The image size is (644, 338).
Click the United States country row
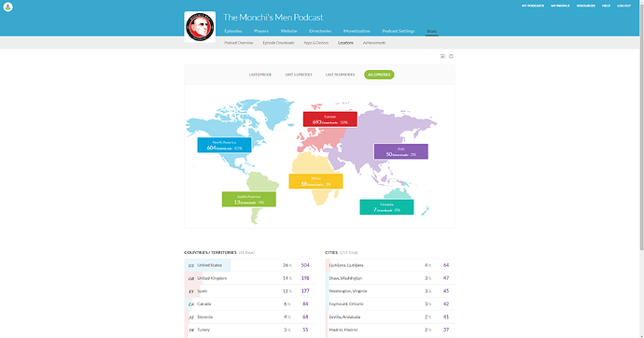pos(249,265)
